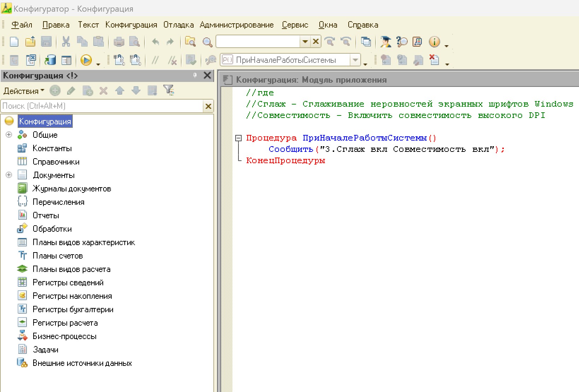579x392 pixels.
Task: Click the Print icon in toolbar
Action: point(119,42)
